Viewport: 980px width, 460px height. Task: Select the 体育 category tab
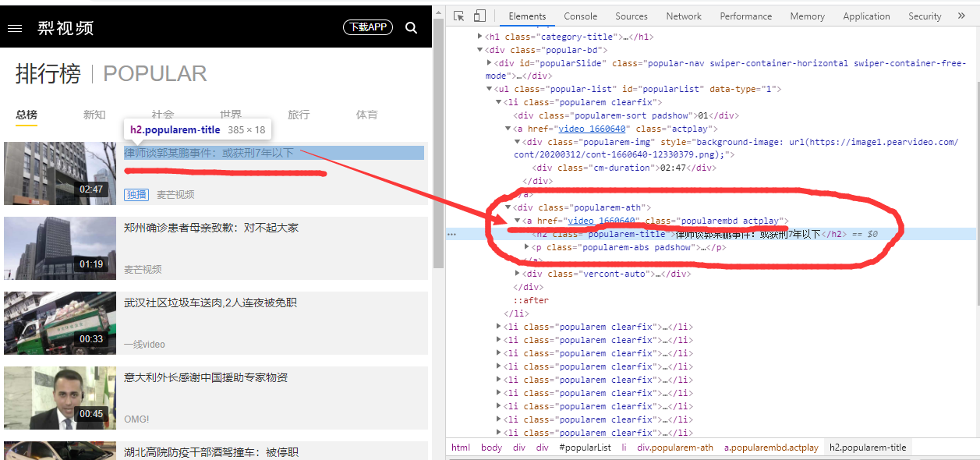pyautogui.click(x=367, y=115)
